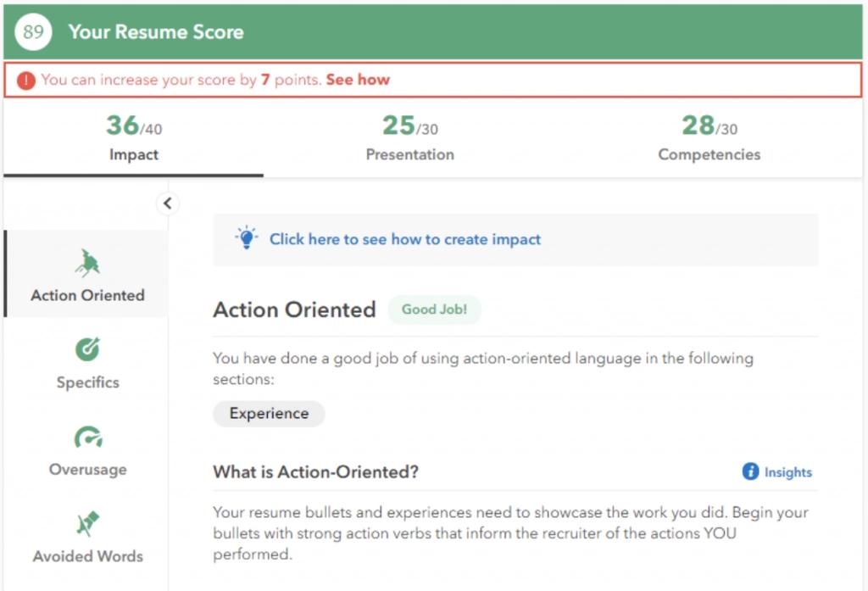Click the Overusage gauge icon
The height and width of the screenshot is (591, 868).
pyautogui.click(x=87, y=437)
